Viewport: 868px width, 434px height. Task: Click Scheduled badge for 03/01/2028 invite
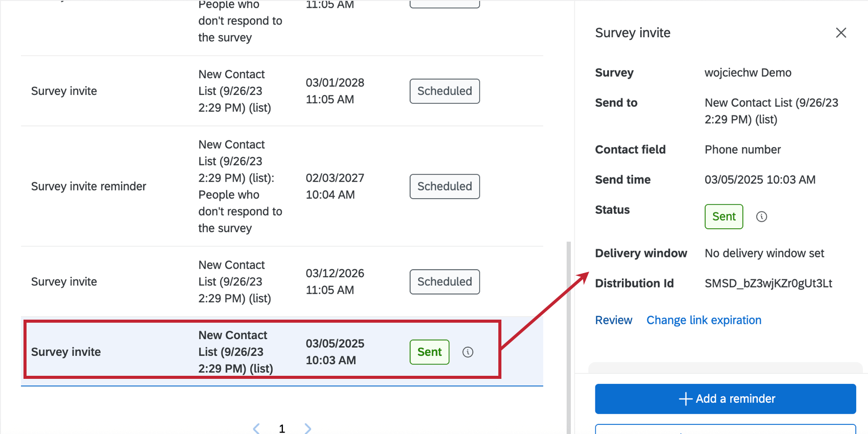click(444, 91)
